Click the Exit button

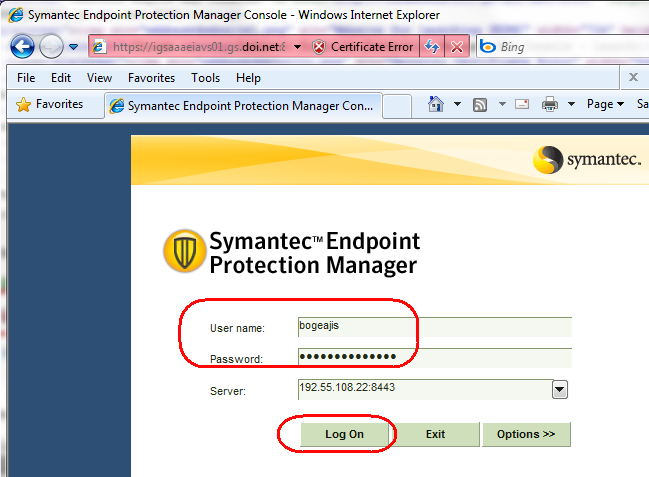[435, 434]
